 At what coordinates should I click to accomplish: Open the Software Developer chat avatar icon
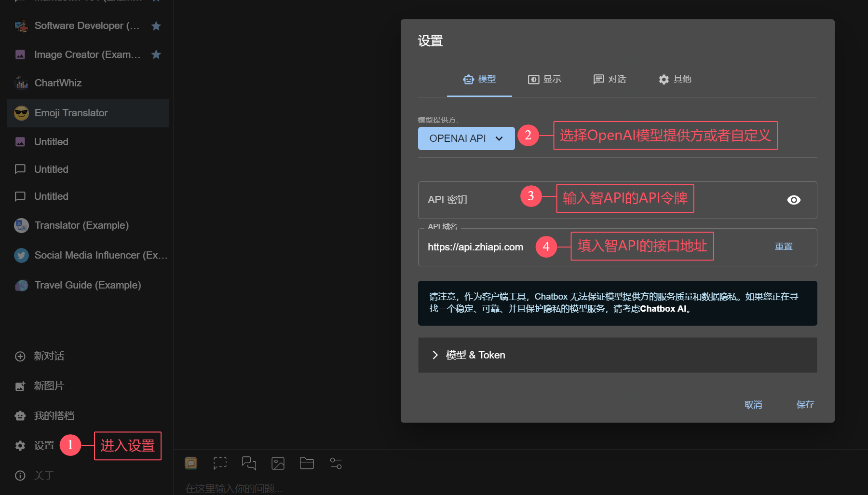[21, 26]
